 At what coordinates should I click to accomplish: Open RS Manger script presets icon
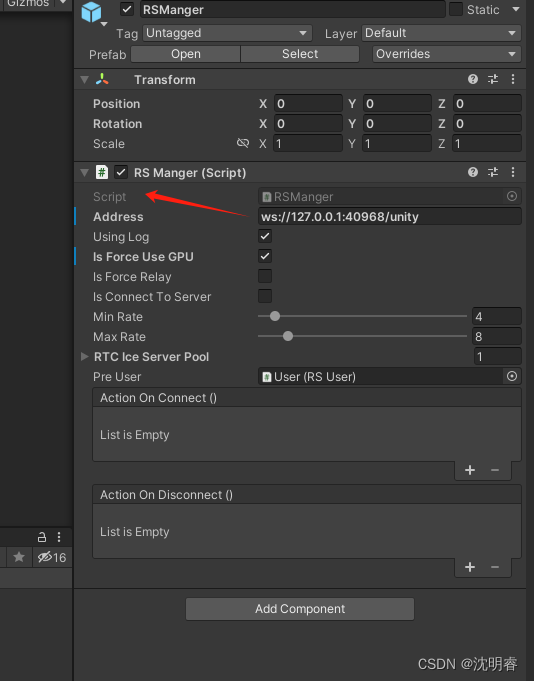click(x=493, y=172)
